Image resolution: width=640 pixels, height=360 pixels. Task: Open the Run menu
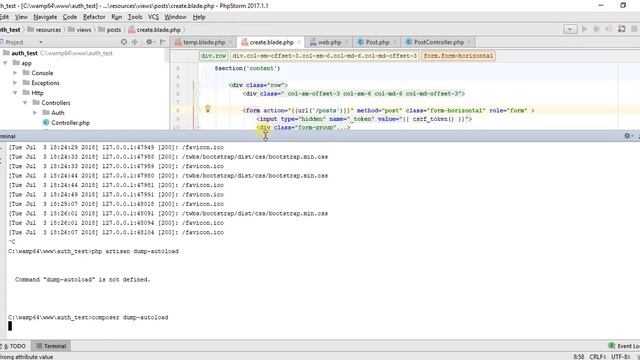tap(117, 17)
